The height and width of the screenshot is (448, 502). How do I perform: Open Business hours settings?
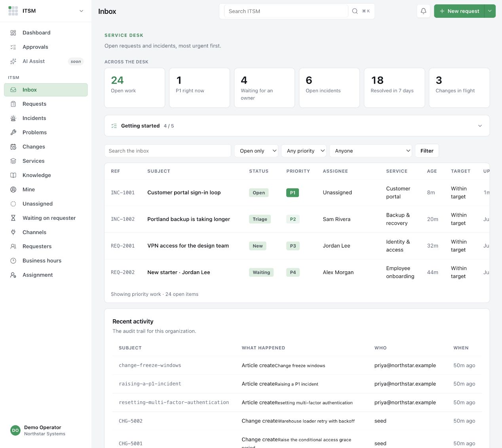point(46,261)
